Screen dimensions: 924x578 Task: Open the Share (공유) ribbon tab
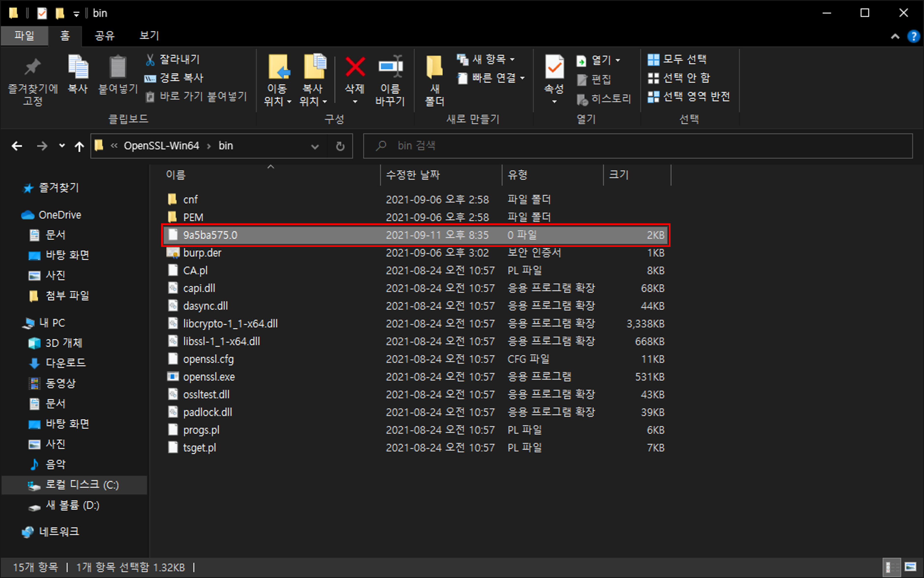pyautogui.click(x=104, y=36)
